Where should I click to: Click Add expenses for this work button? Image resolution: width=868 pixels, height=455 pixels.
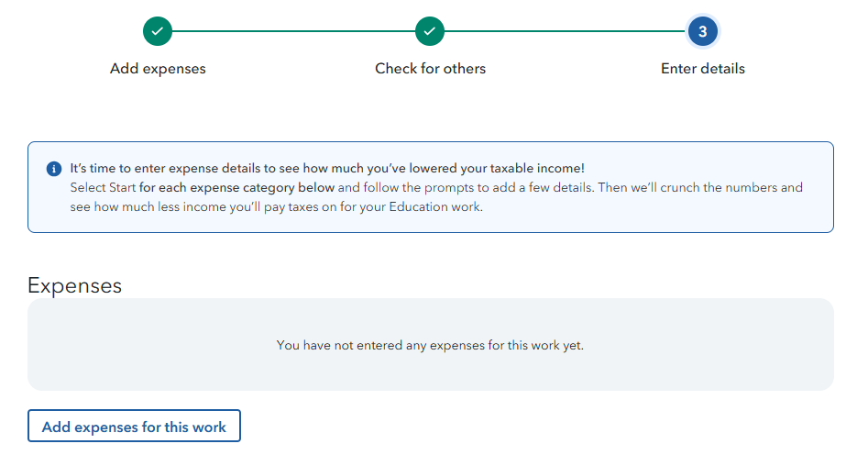pos(134,426)
